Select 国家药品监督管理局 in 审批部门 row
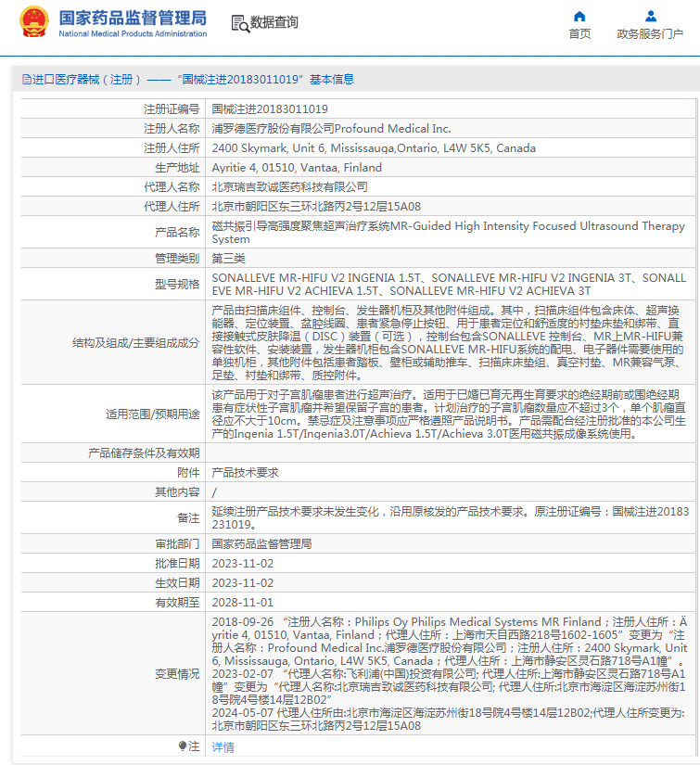Viewport: 700px width, 765px height. point(261,543)
